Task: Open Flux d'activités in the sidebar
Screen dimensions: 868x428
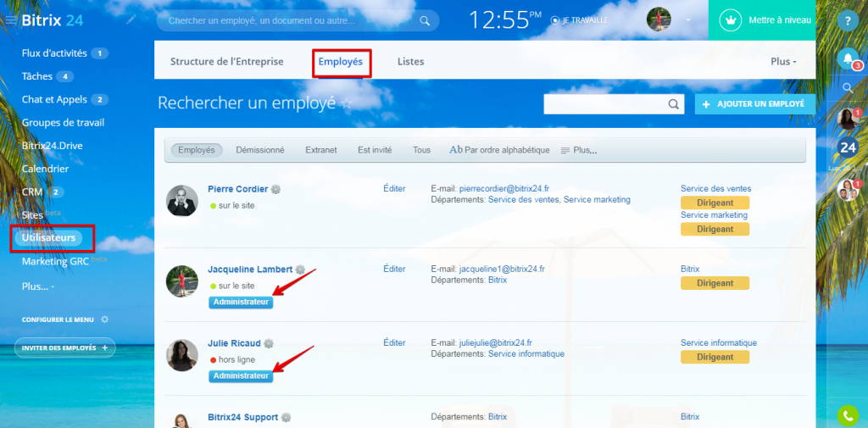Action: 54,53
